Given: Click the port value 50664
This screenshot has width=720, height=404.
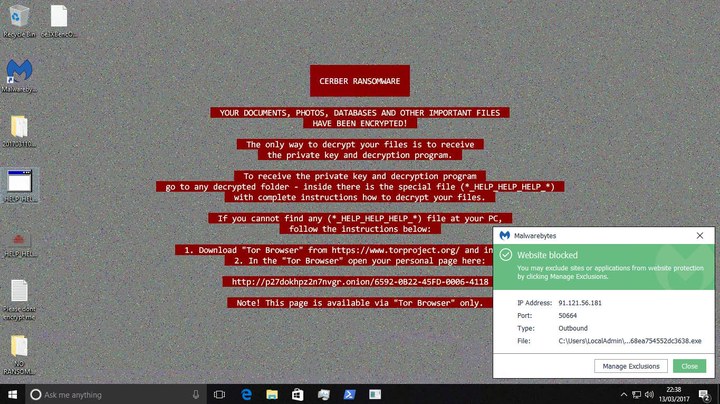Looking at the screenshot, I should tap(568, 316).
